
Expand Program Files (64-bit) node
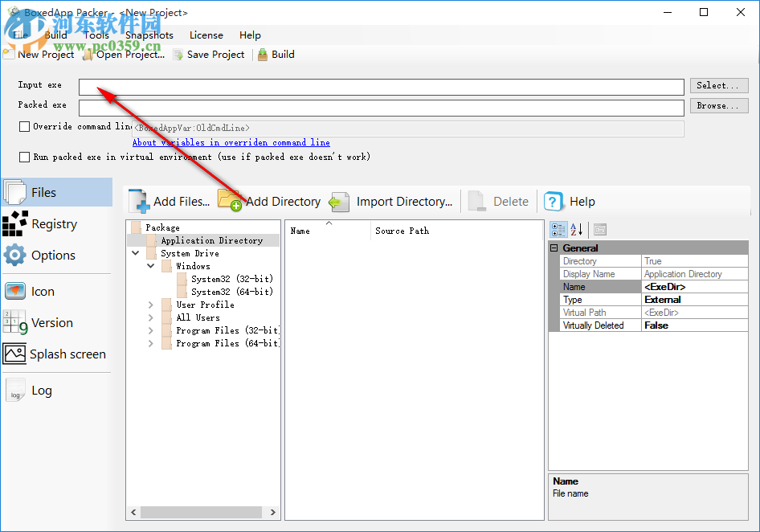click(x=151, y=343)
